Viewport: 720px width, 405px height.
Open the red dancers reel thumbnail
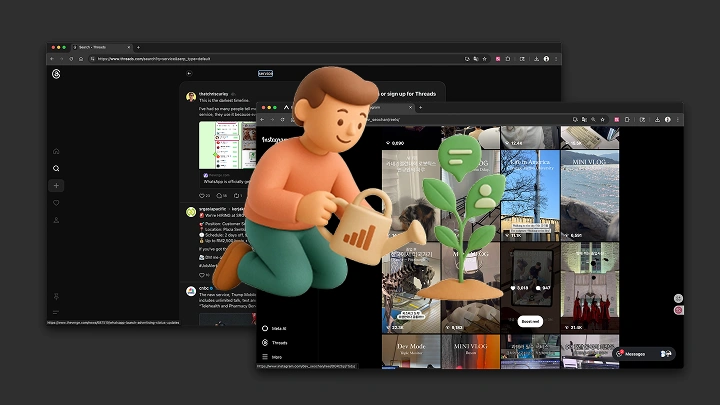[x=590, y=287]
